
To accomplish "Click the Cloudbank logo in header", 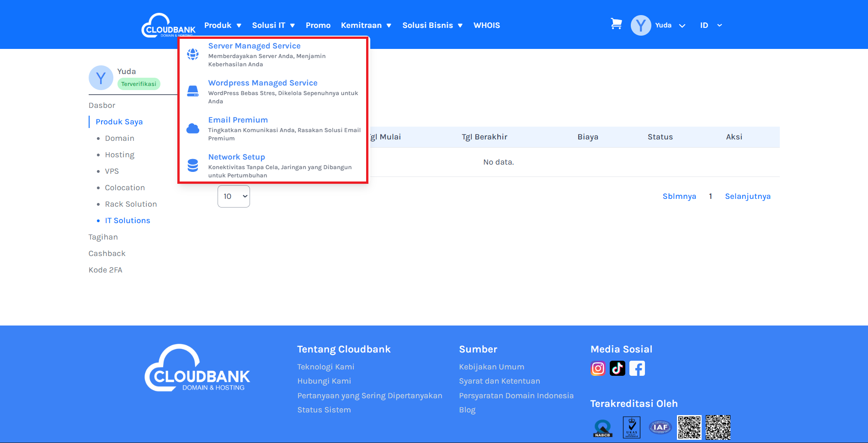I will pyautogui.click(x=168, y=26).
